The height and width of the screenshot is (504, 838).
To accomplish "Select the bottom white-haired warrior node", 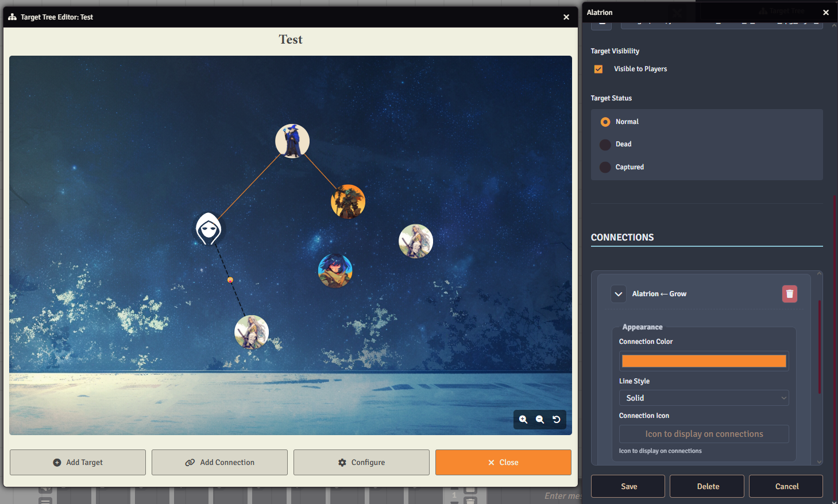I will [252, 332].
